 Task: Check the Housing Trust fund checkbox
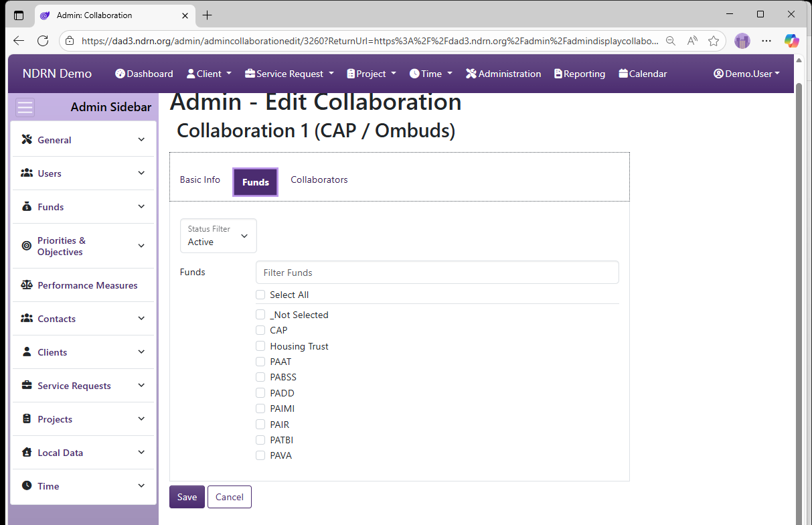(260, 346)
